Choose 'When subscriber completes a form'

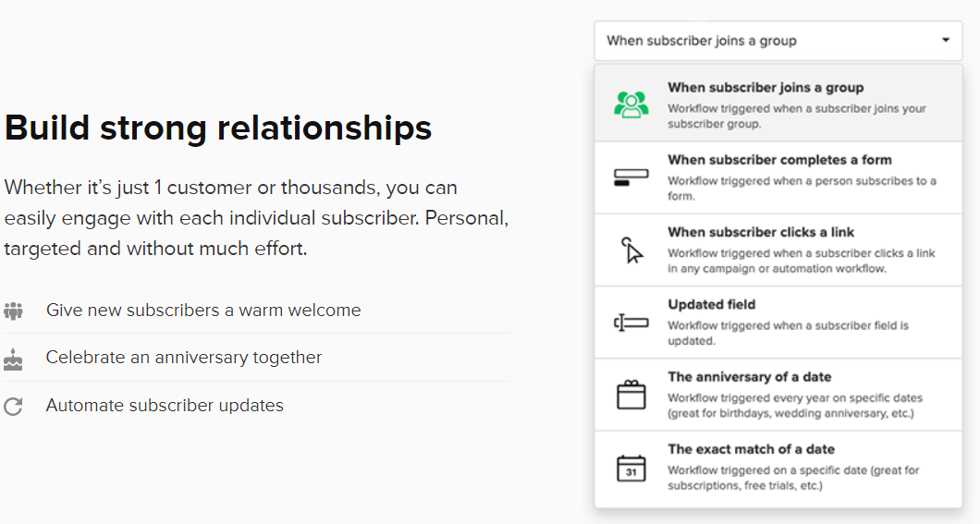coord(778,178)
